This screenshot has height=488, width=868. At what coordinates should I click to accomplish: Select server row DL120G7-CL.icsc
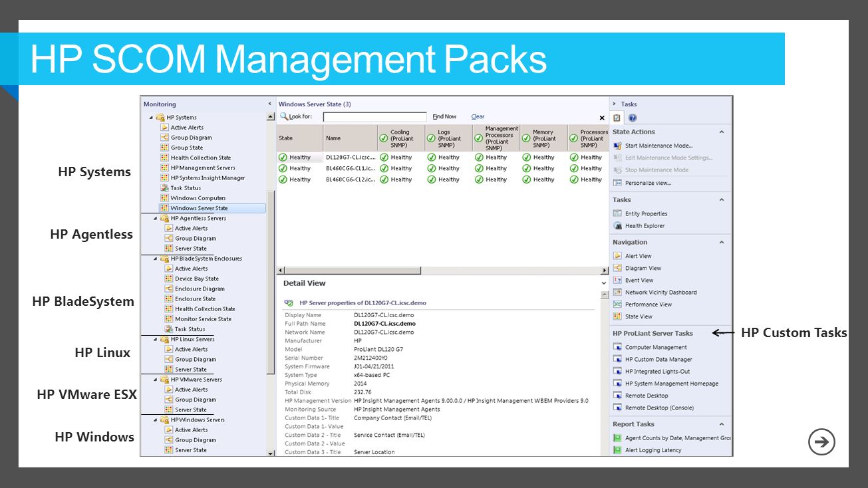[x=442, y=158]
